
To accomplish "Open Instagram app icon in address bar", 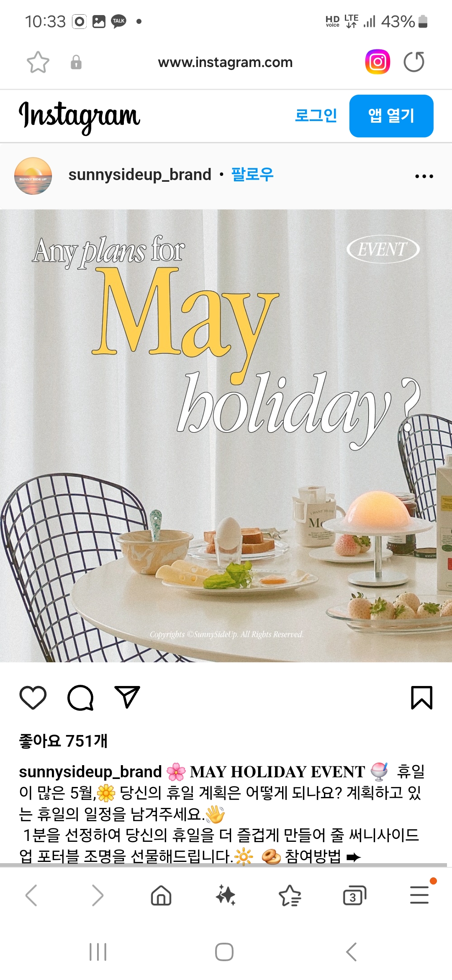I will tap(378, 62).
